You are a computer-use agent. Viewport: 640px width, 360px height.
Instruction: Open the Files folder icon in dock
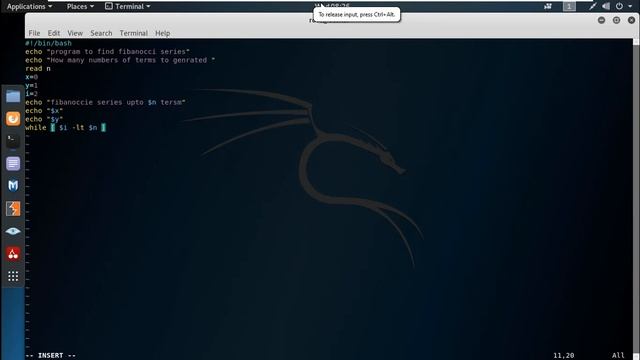[13, 96]
